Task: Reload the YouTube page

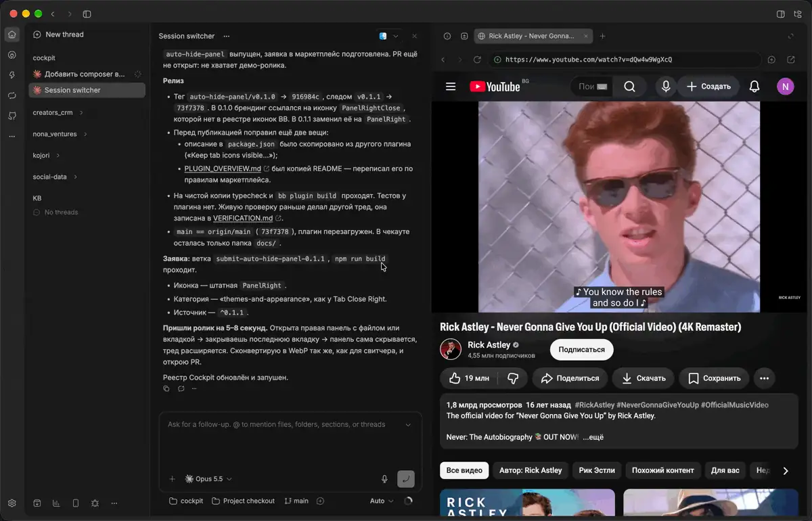Action: (x=477, y=60)
